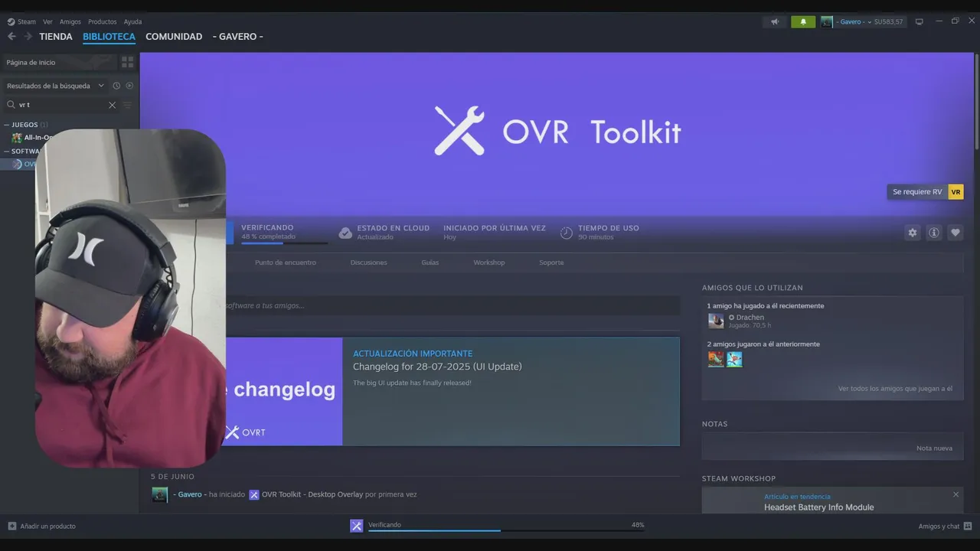Switch to the COMUNIDAD tab
The image size is (980, 551).
coord(174,36)
